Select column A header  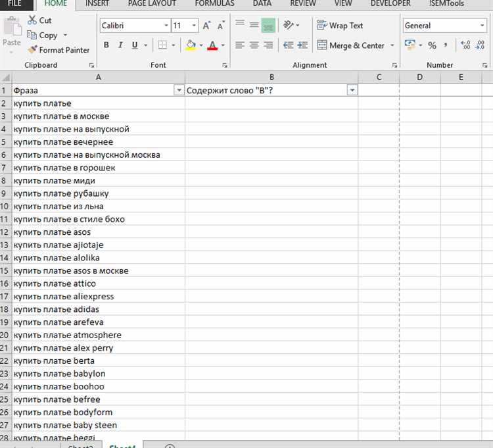[99, 78]
